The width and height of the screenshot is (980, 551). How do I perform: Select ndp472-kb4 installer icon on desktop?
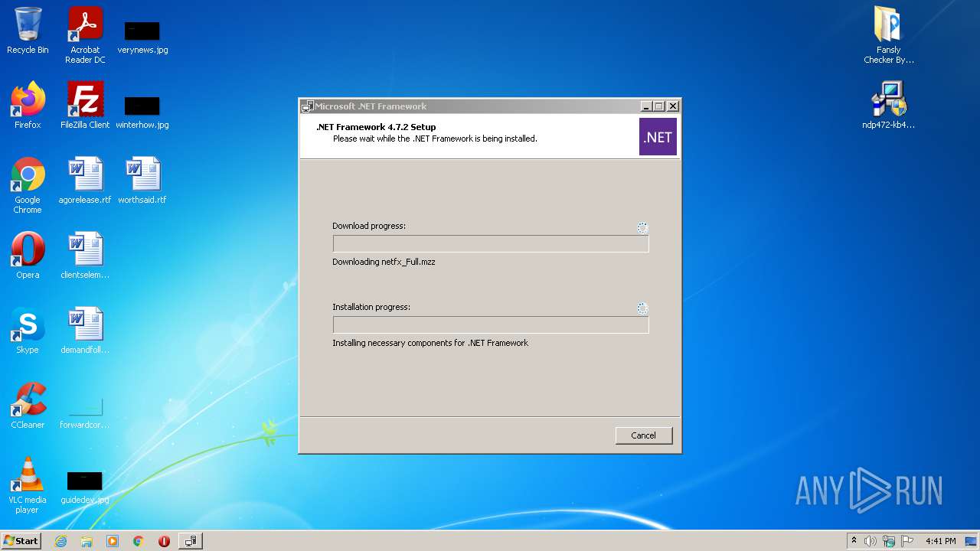coord(888,106)
